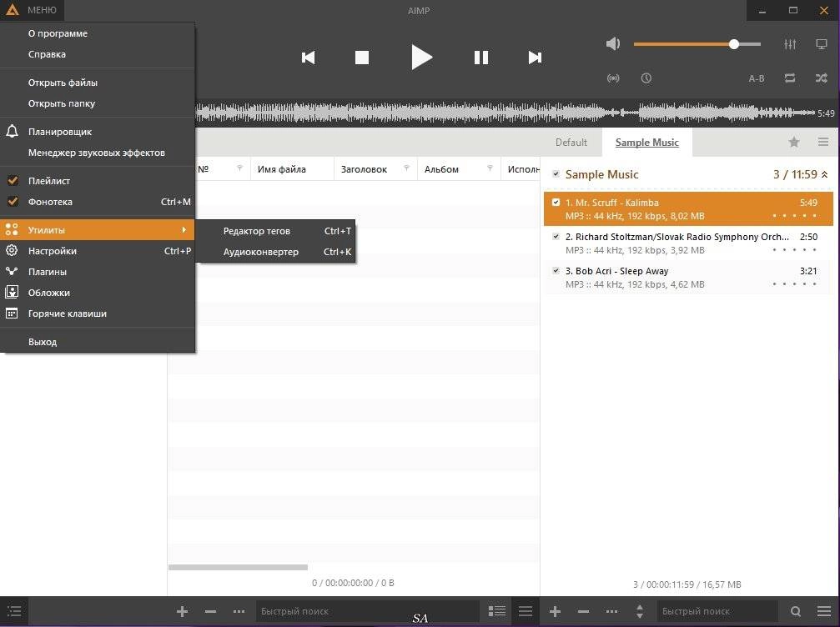Choose Открыть файлы menu item
Viewport: 840px width, 627px height.
coord(97,83)
